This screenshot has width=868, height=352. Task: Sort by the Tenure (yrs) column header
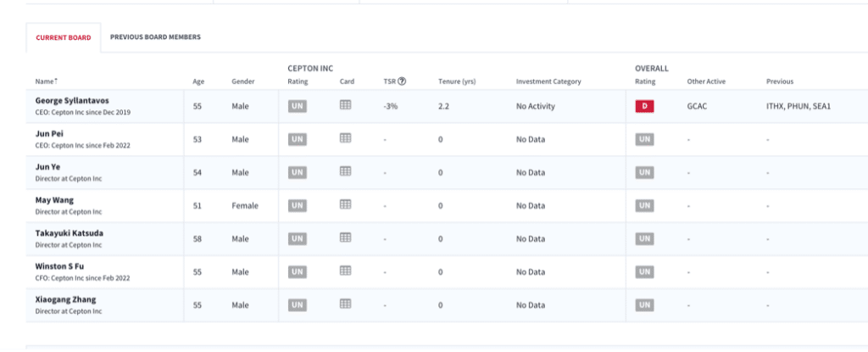[457, 81]
